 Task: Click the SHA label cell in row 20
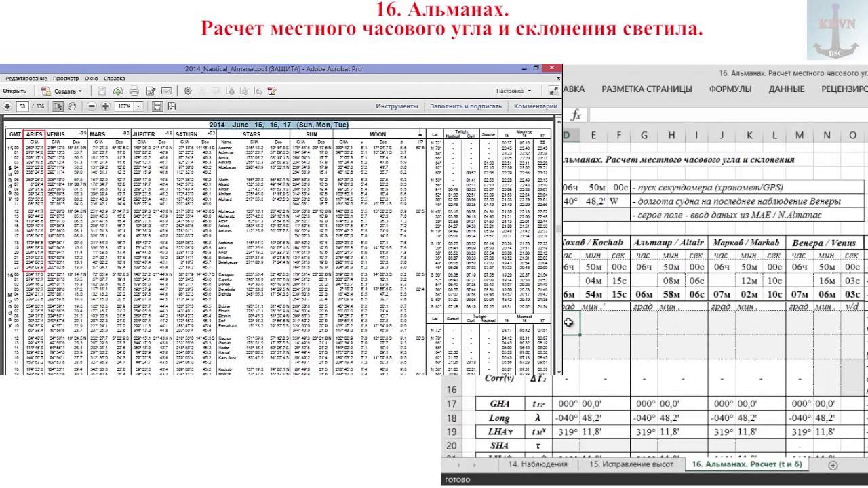pos(500,445)
